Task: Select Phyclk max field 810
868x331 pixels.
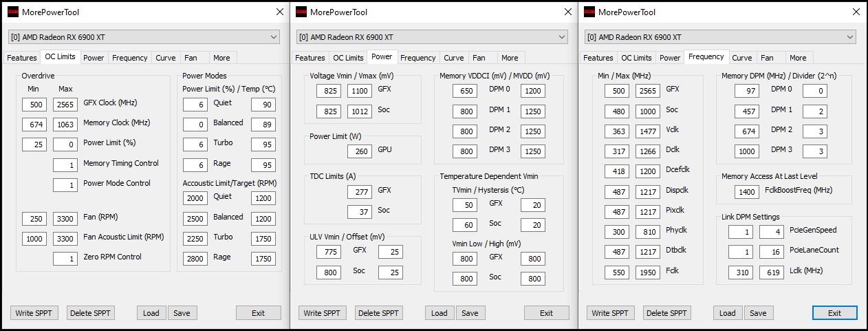Action: 648,232
